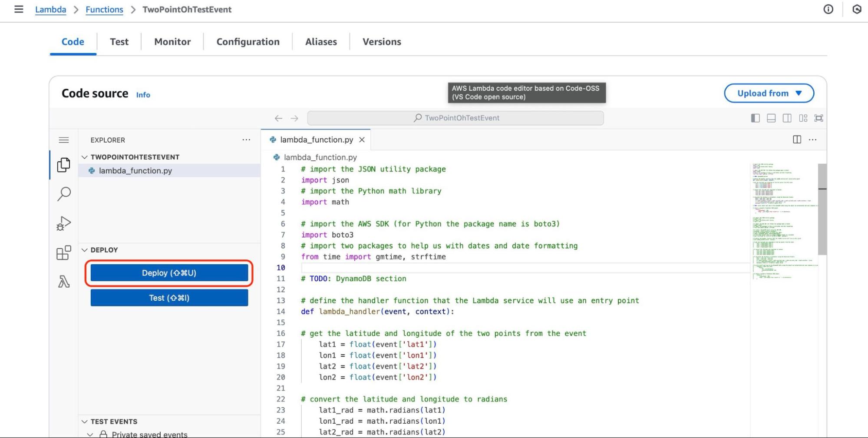Viewport: 868px width, 438px height.
Task: Click the 'def lambda_handler(event, context):' line
Action: pyautogui.click(x=377, y=312)
